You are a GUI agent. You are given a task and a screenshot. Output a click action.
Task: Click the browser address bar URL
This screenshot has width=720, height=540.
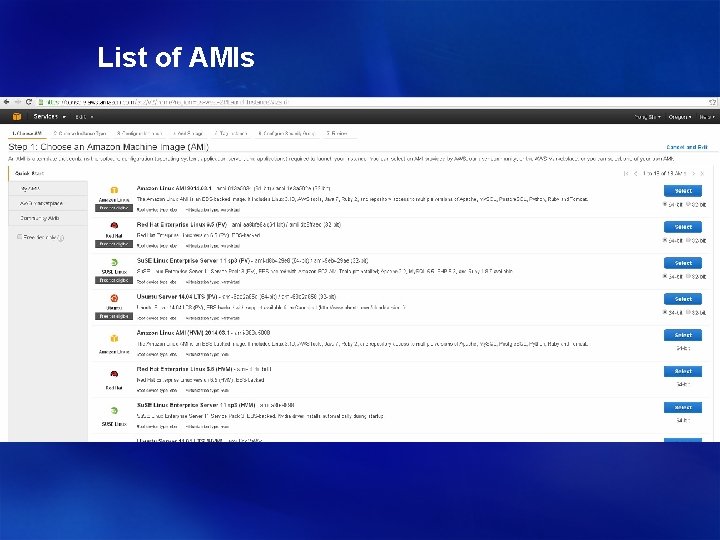coord(168,102)
